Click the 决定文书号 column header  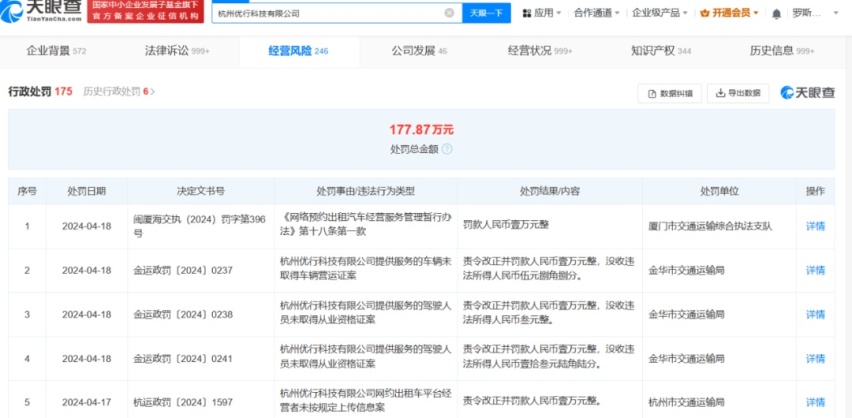[201, 191]
